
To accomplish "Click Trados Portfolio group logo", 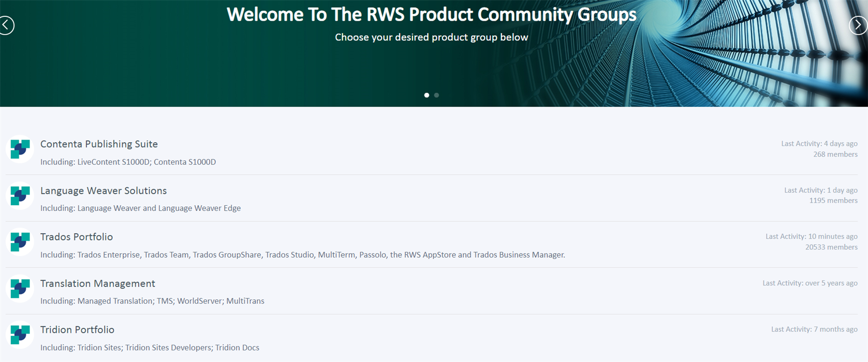I will 20,241.
